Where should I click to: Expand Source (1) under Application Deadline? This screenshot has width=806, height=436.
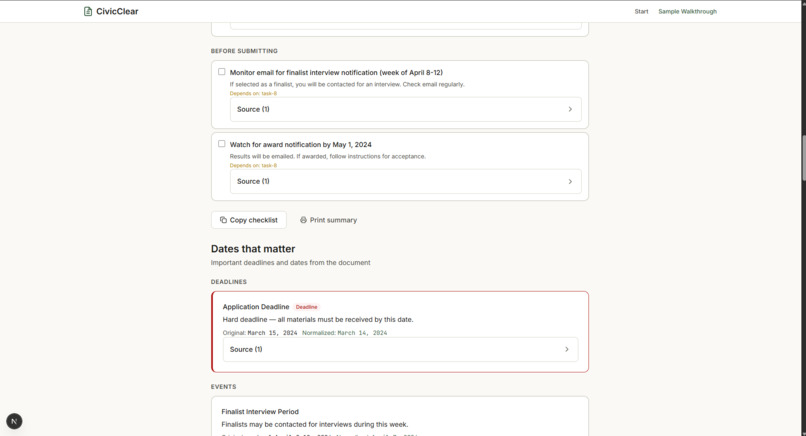coord(400,349)
